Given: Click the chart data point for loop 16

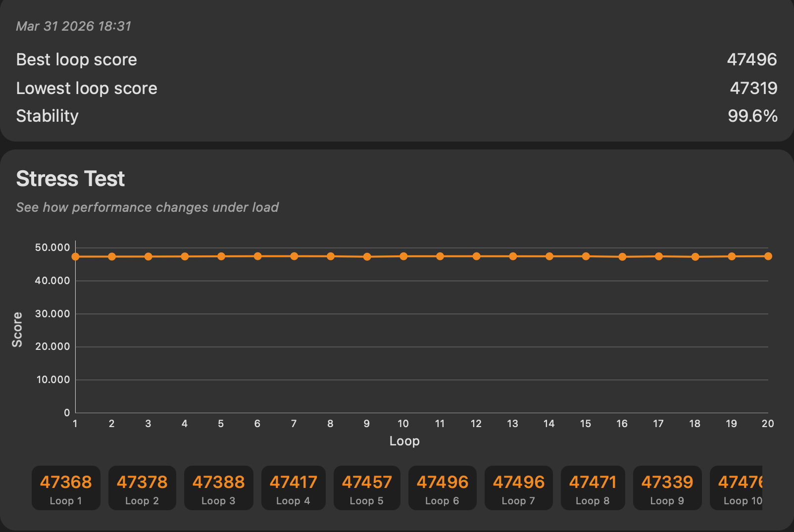Looking at the screenshot, I should 622,257.
